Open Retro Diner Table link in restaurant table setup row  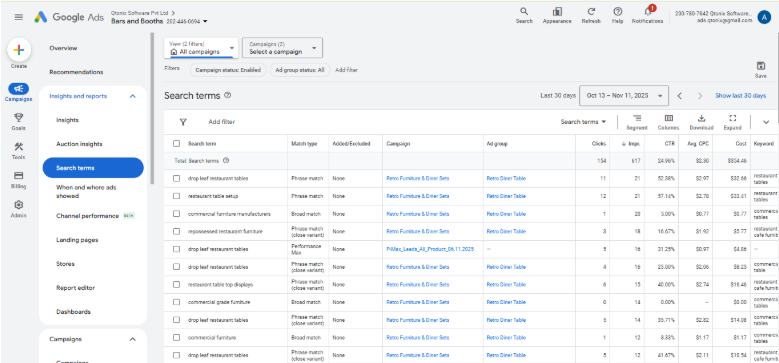click(506, 196)
